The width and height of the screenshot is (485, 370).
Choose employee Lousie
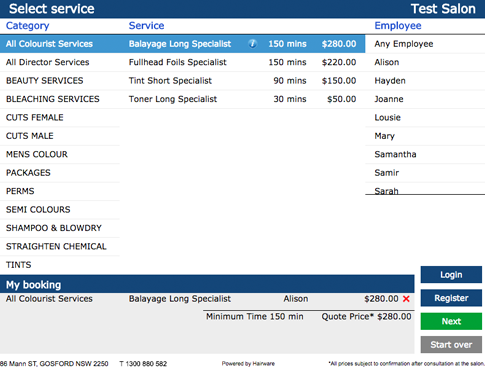point(425,117)
